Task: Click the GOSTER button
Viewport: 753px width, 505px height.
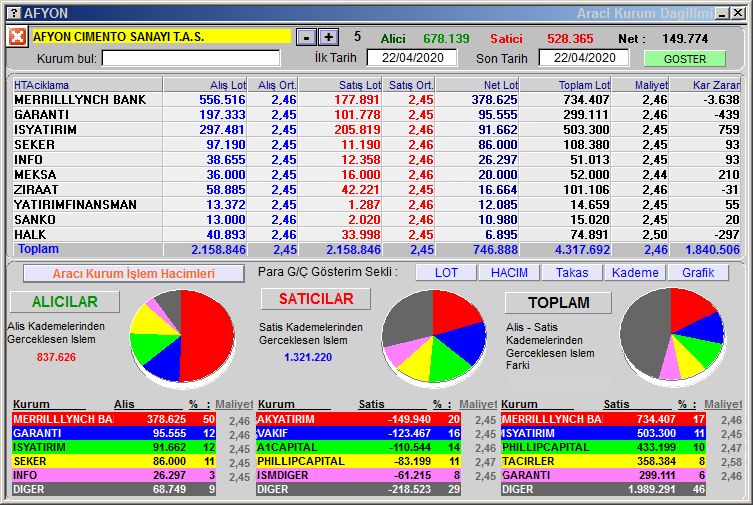Action: click(x=684, y=59)
